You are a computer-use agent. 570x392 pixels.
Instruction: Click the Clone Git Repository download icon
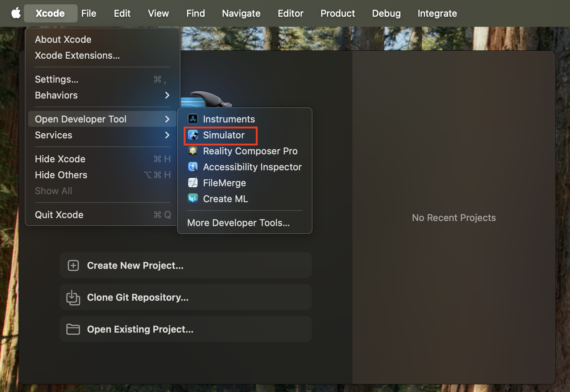(x=73, y=297)
